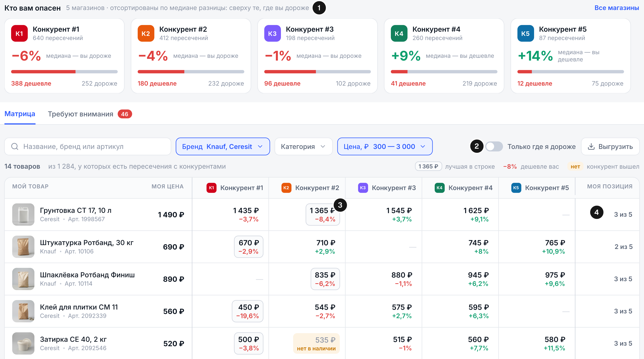
Task: Click the Выгрузить export button
Action: pos(610,147)
